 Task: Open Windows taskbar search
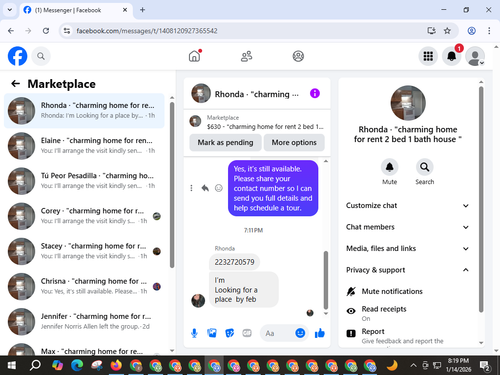[x=35, y=366]
